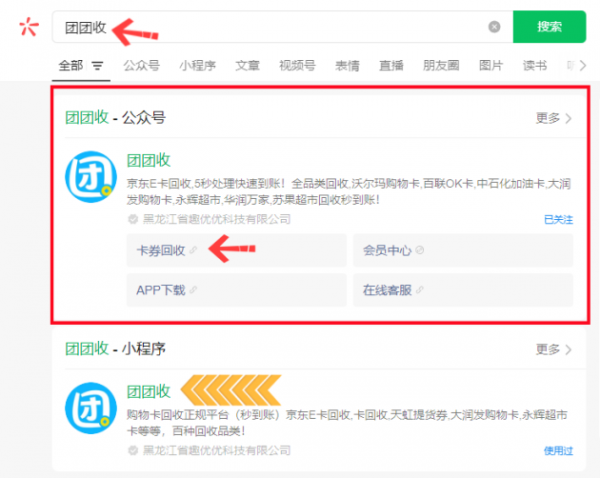
Task: Open the 卡券回收 menu entry
Action: (x=236, y=250)
